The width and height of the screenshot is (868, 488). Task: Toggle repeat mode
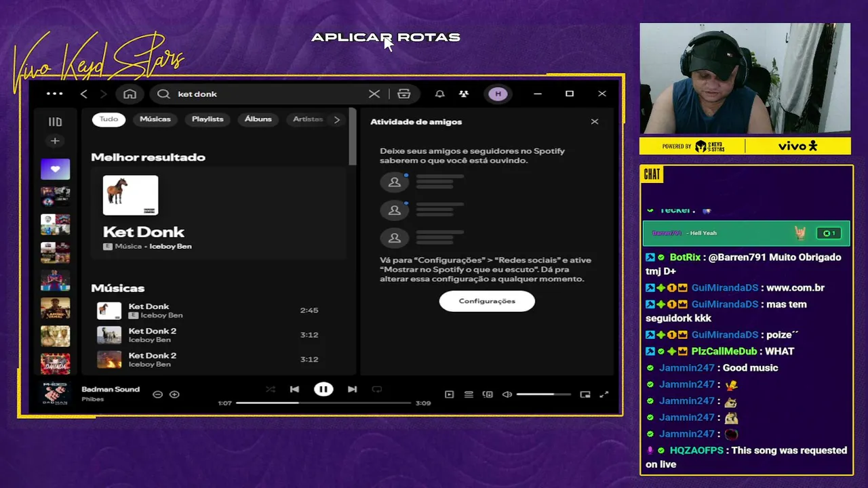(x=377, y=389)
